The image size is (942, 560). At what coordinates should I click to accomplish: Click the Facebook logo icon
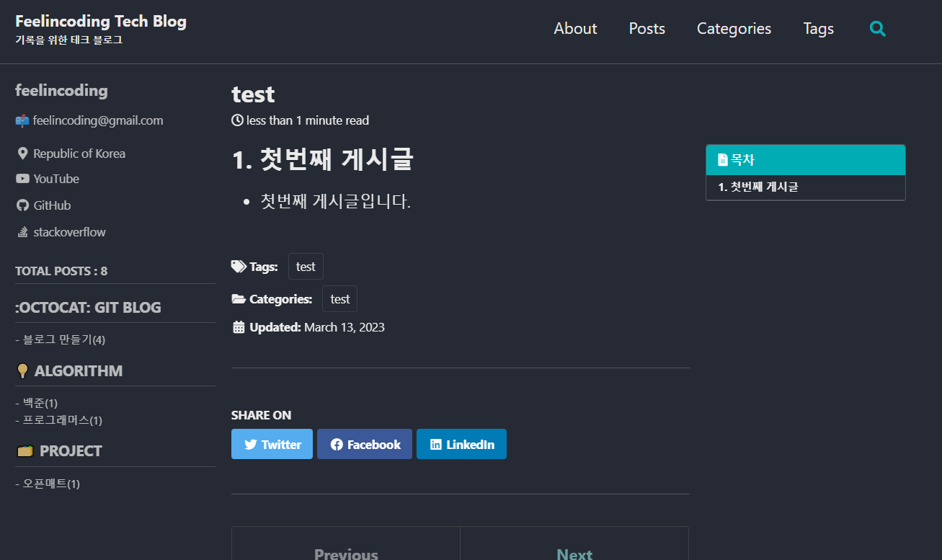(x=337, y=445)
